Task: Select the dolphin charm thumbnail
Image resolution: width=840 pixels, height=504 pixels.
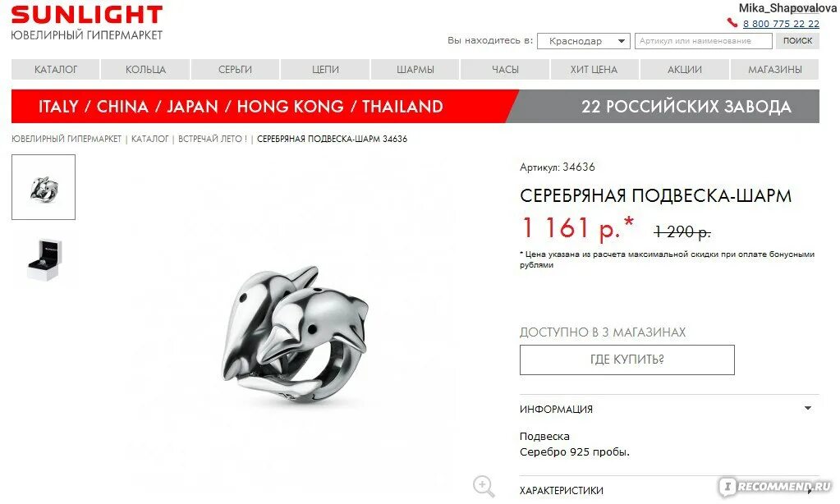Action: click(44, 187)
